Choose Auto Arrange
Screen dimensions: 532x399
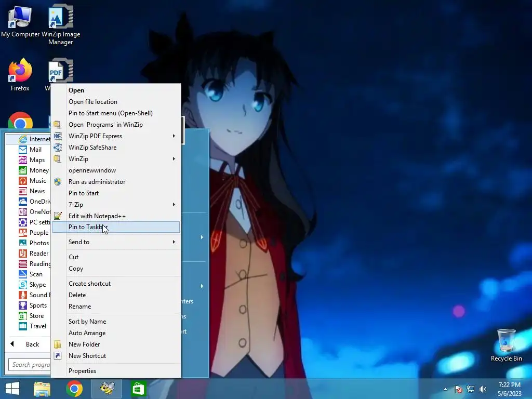116,333
